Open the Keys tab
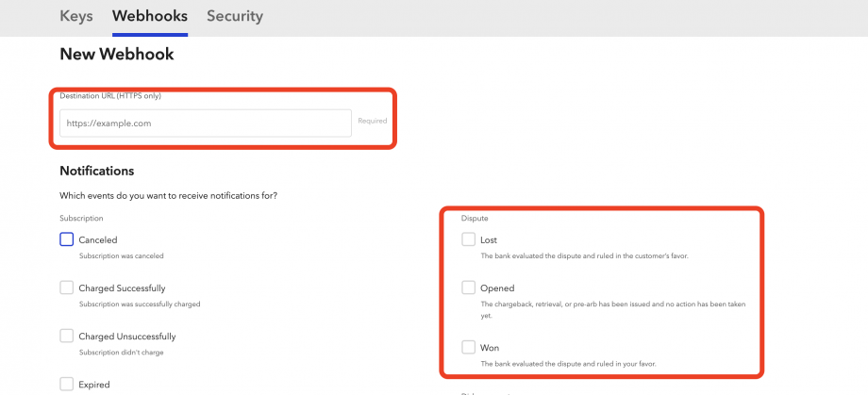 tap(76, 16)
